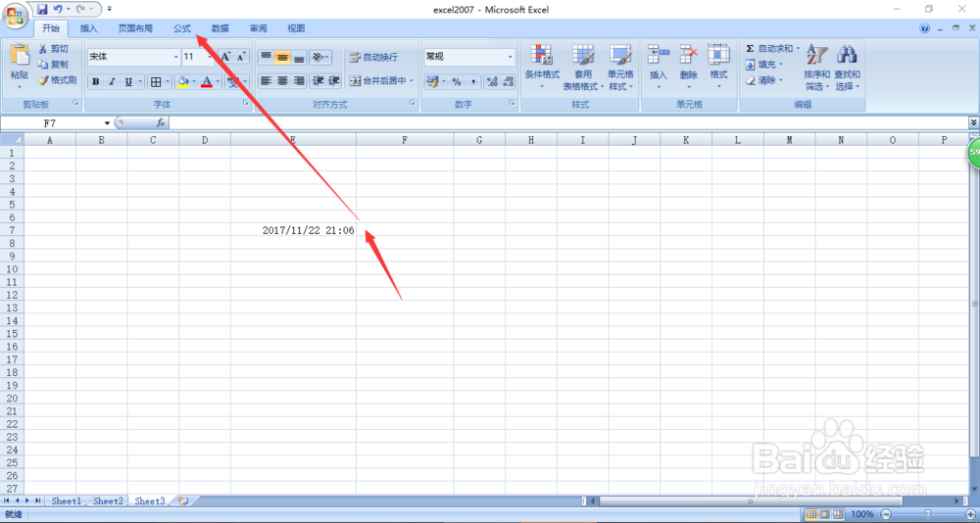Decrease font size with small A
980x523 pixels.
[241, 57]
